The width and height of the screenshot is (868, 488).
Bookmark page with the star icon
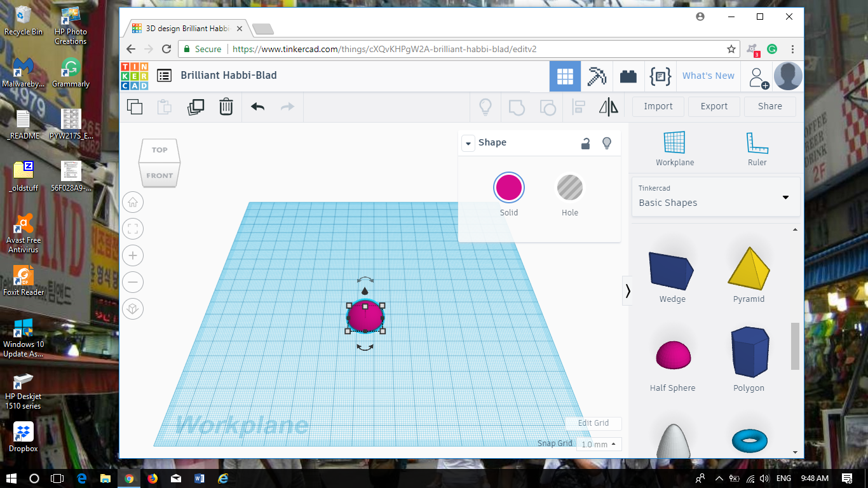(x=731, y=49)
